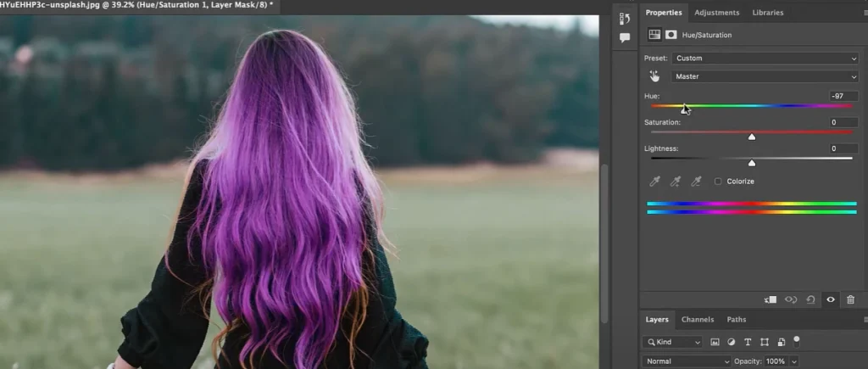Select the first eyedropper tool
The height and width of the screenshot is (369, 868).
coord(654,181)
